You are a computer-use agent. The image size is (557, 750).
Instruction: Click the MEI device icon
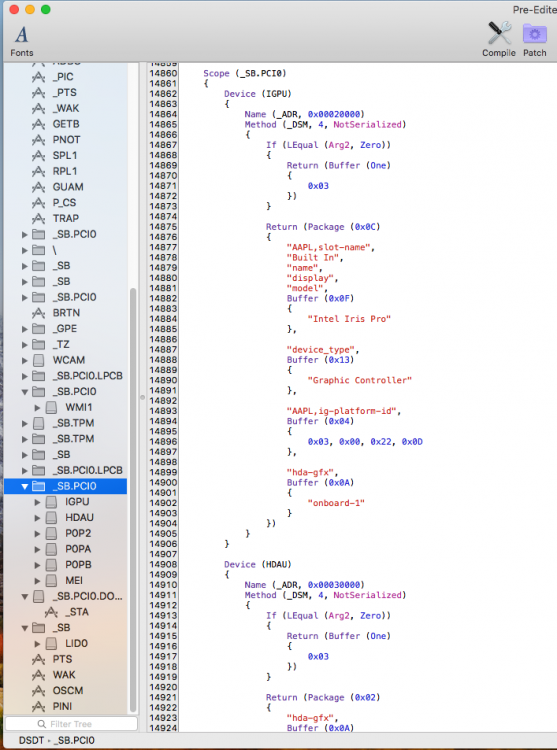pyautogui.click(x=51, y=580)
